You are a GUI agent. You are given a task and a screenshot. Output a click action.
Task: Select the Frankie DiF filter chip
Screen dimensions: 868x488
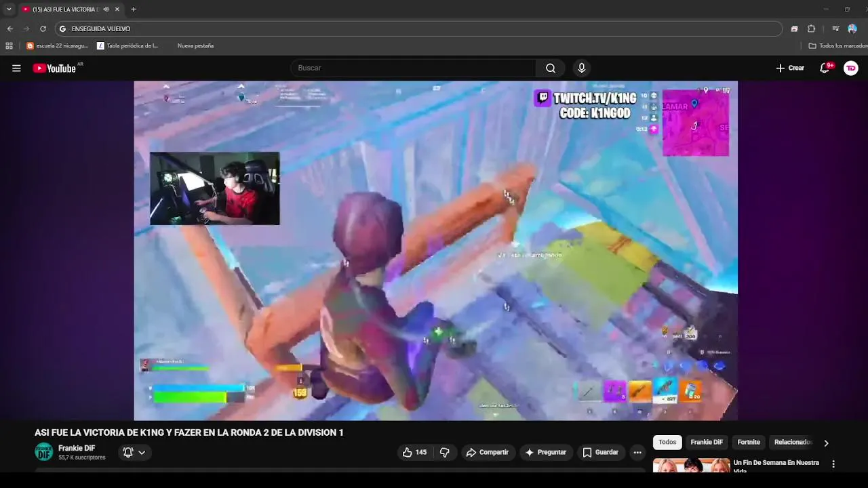(x=707, y=443)
